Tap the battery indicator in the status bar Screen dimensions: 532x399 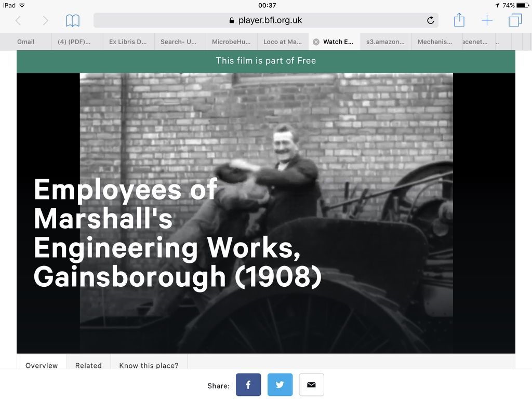pos(522,5)
